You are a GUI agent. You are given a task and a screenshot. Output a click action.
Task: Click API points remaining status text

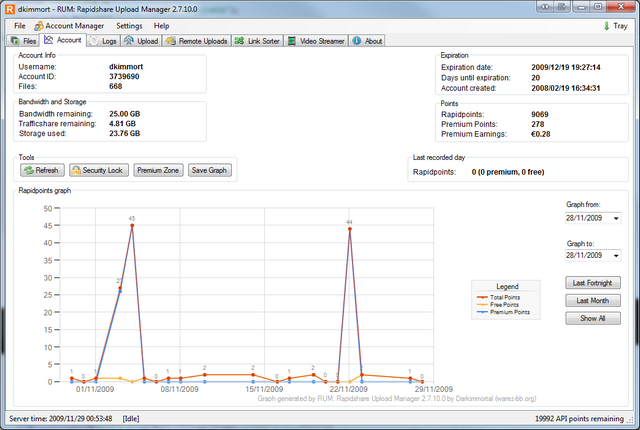pos(579,419)
